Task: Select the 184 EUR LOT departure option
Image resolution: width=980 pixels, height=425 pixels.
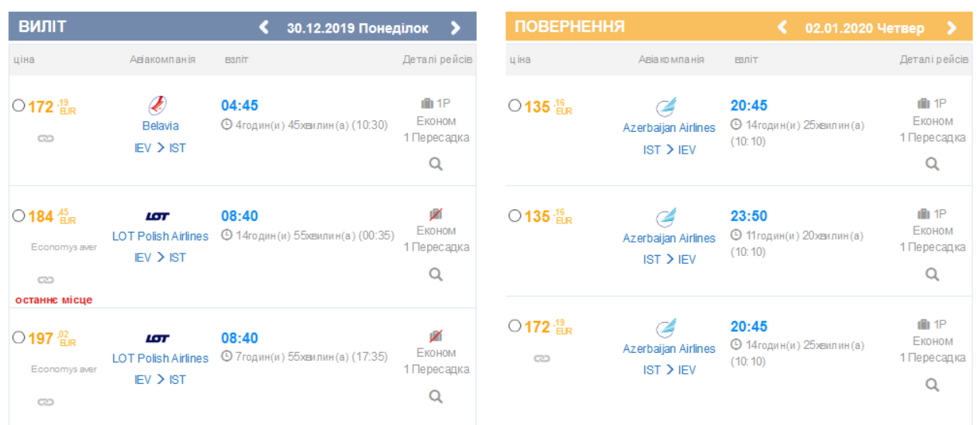Action: (19, 216)
